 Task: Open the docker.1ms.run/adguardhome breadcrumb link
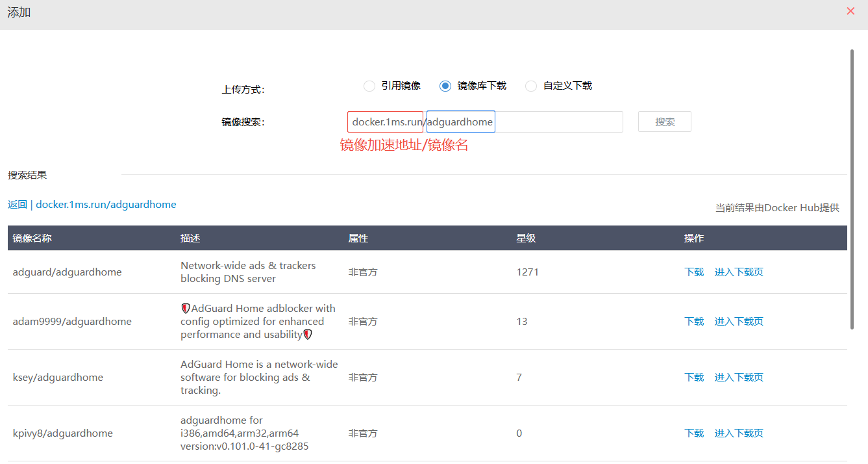click(106, 204)
